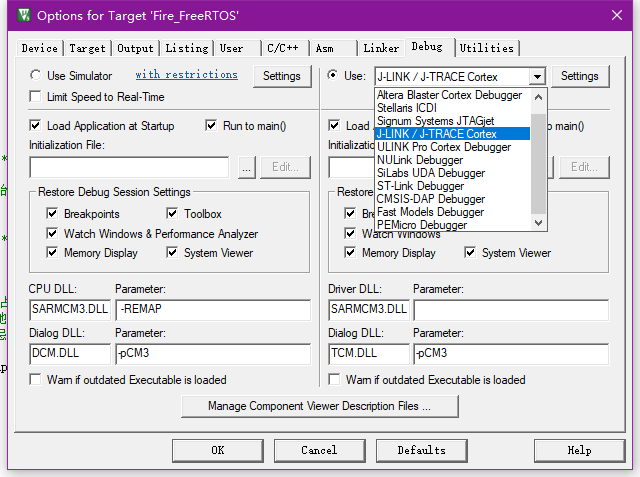640x477 pixels.
Task: Pick SiLabs UDA Debugger
Action: point(453,173)
